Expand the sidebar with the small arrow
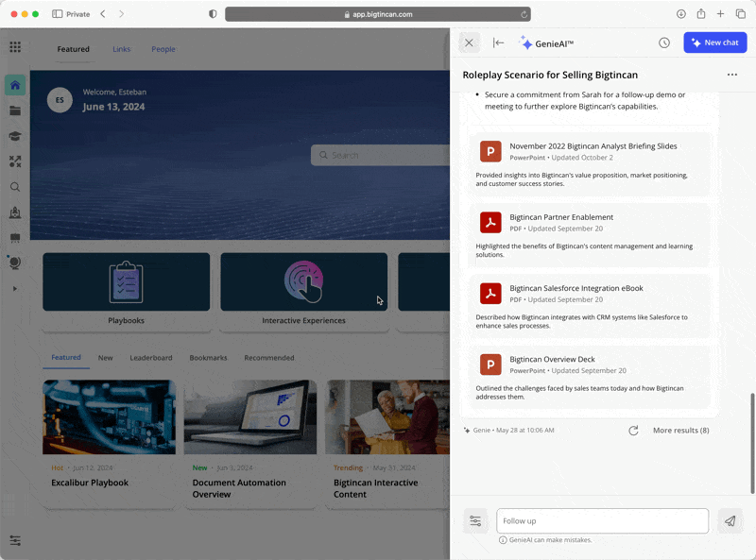 (15, 289)
